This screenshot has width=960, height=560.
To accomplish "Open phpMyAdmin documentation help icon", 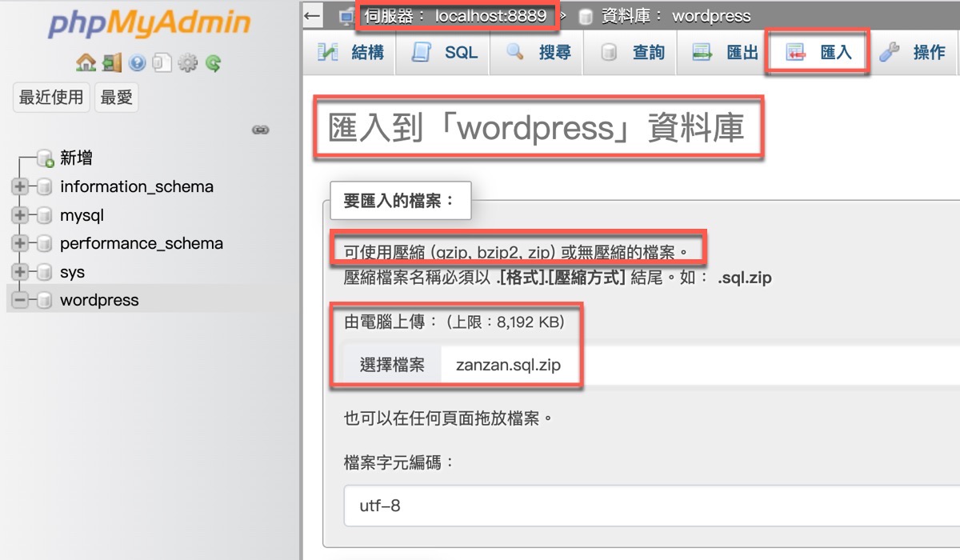I will click(137, 62).
